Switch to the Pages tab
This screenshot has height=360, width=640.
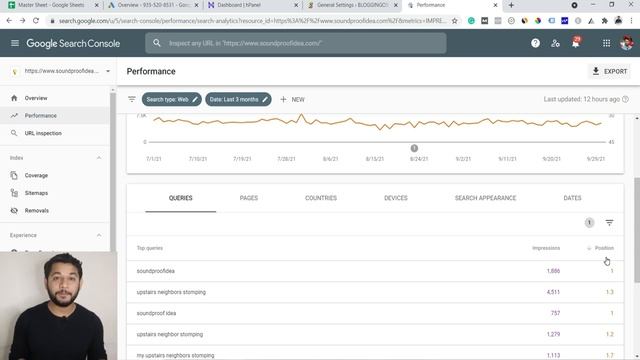[249, 198]
